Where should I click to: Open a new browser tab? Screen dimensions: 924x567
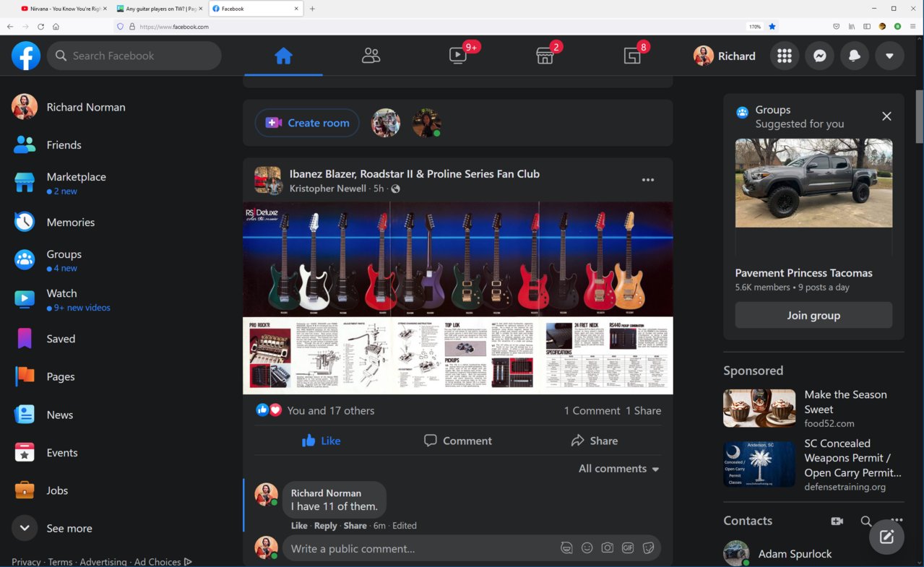click(312, 9)
